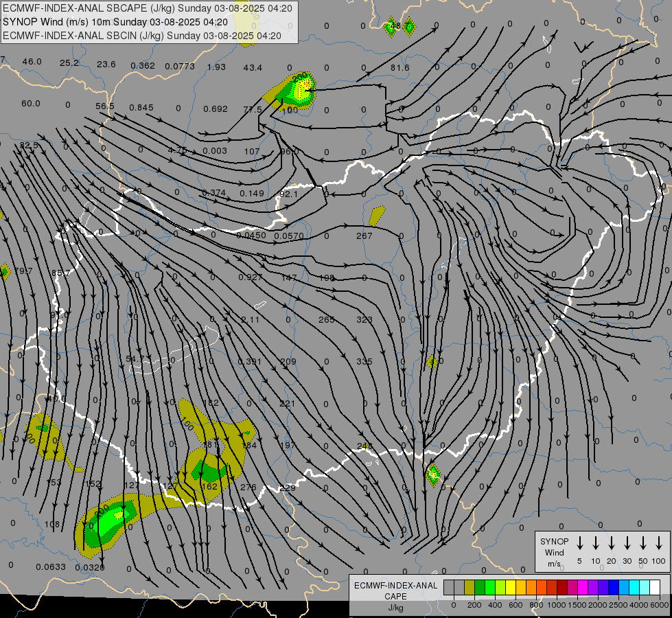Click the 200 tick label on the CAPE scale
The height and width of the screenshot is (618, 672).
point(474,605)
